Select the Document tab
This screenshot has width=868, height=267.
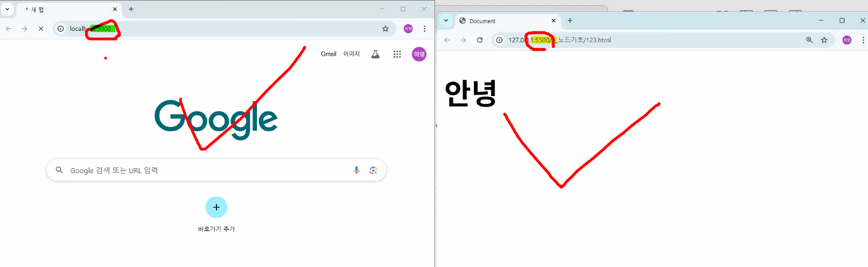tap(508, 21)
